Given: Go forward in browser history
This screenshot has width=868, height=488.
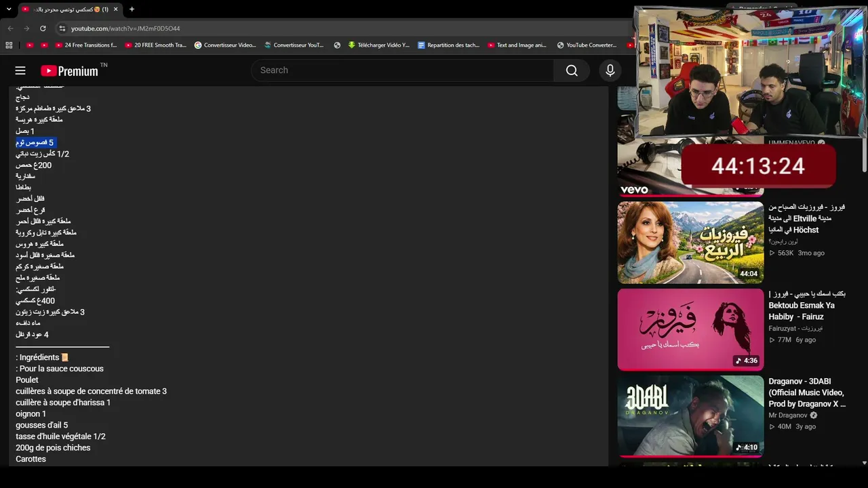Looking at the screenshot, I should (26, 28).
